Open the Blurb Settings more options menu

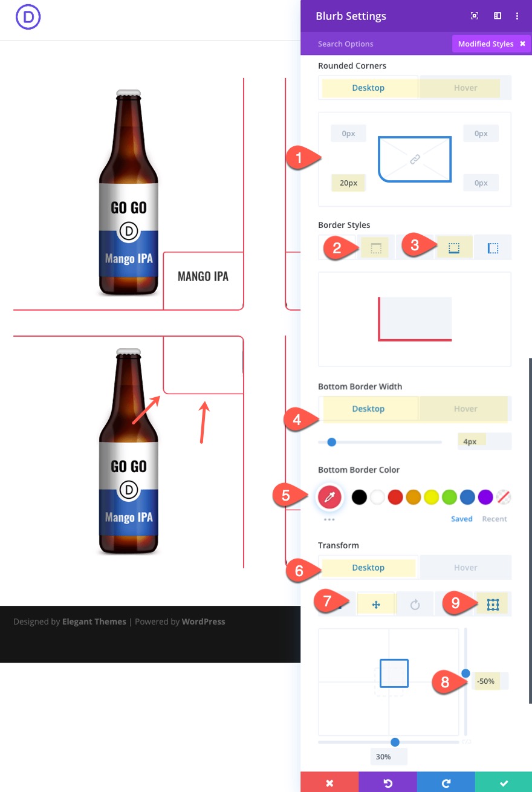coord(517,16)
